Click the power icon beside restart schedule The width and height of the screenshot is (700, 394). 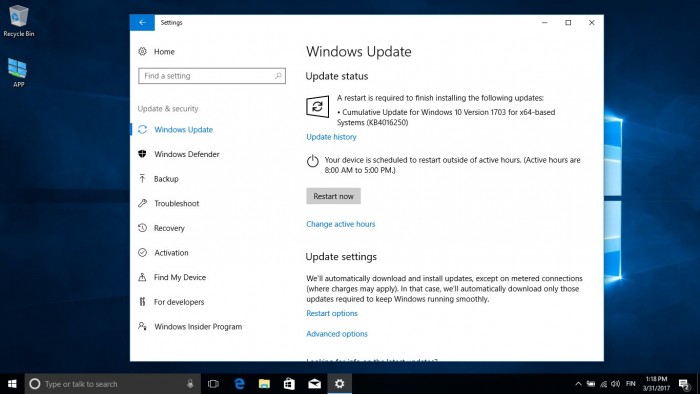coord(312,161)
